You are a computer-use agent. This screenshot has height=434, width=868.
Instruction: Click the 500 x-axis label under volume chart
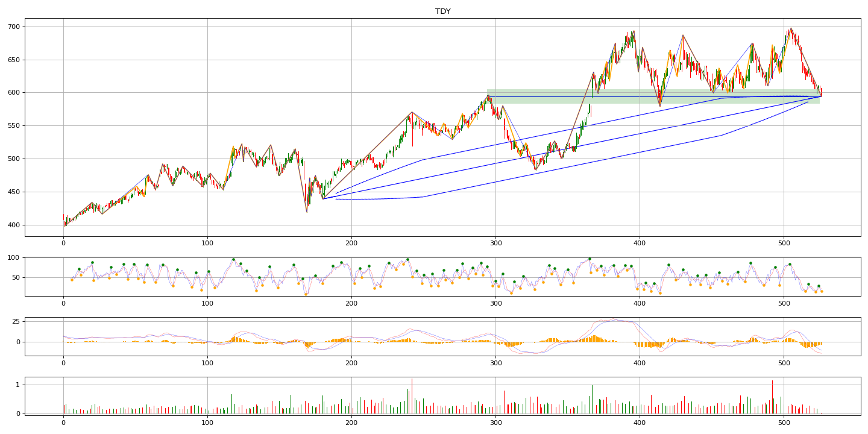click(x=784, y=423)
